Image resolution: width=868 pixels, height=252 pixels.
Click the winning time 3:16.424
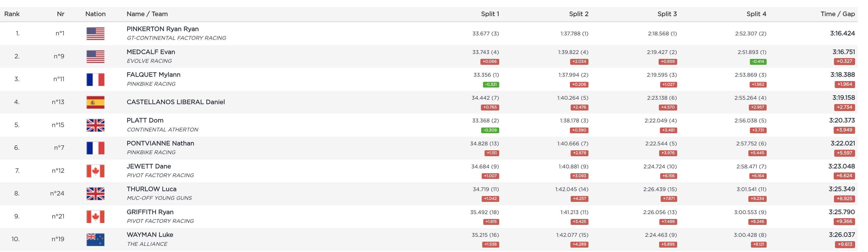click(x=842, y=33)
